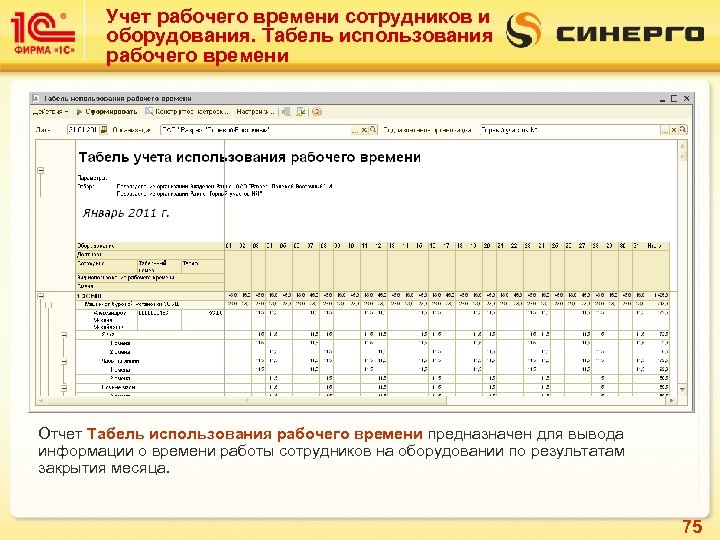Click the first toolbar icon after Настройка
720x540 pixels.
point(287,112)
